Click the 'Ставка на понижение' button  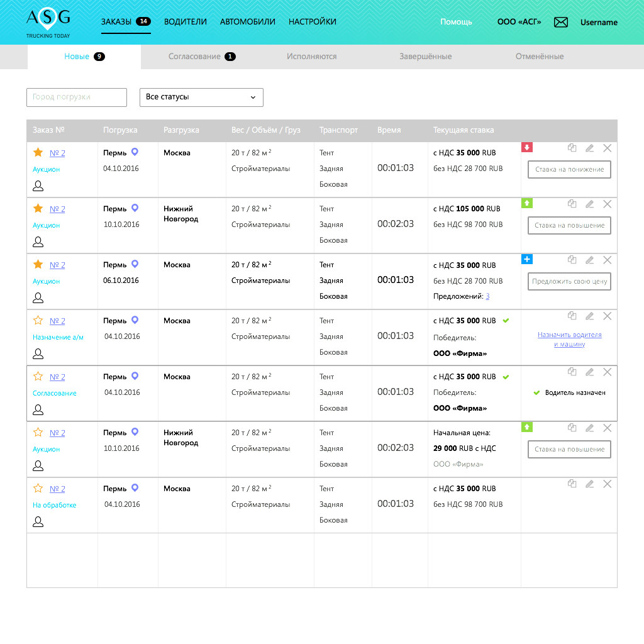click(569, 169)
